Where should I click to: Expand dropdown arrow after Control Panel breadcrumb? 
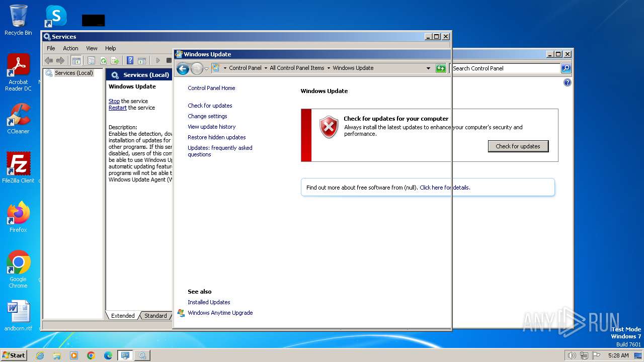266,68
